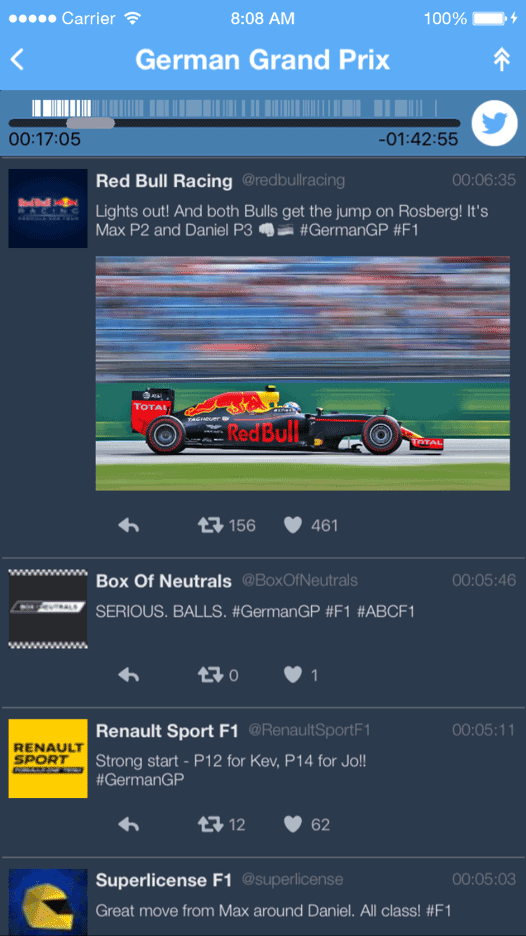The height and width of the screenshot is (936, 526).
Task: Open the Renault Sport yellow avatar
Action: tap(48, 758)
